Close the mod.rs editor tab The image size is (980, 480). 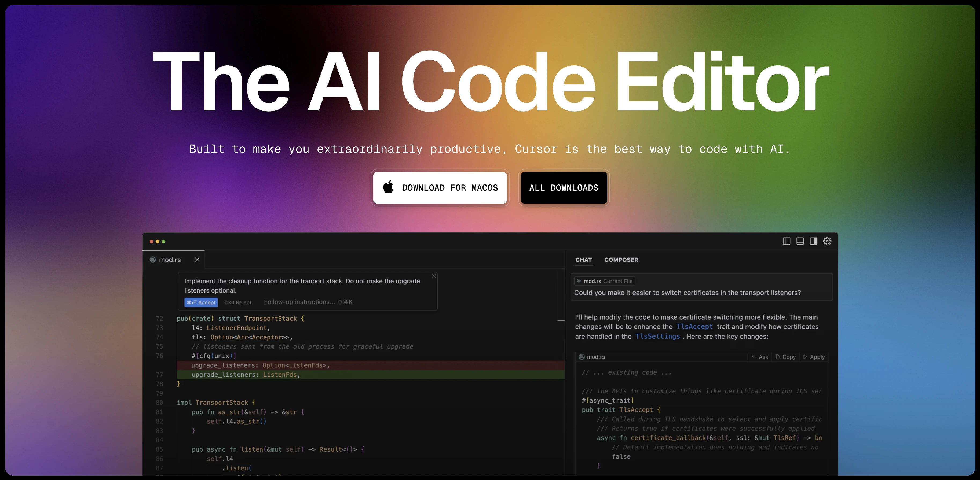(197, 260)
